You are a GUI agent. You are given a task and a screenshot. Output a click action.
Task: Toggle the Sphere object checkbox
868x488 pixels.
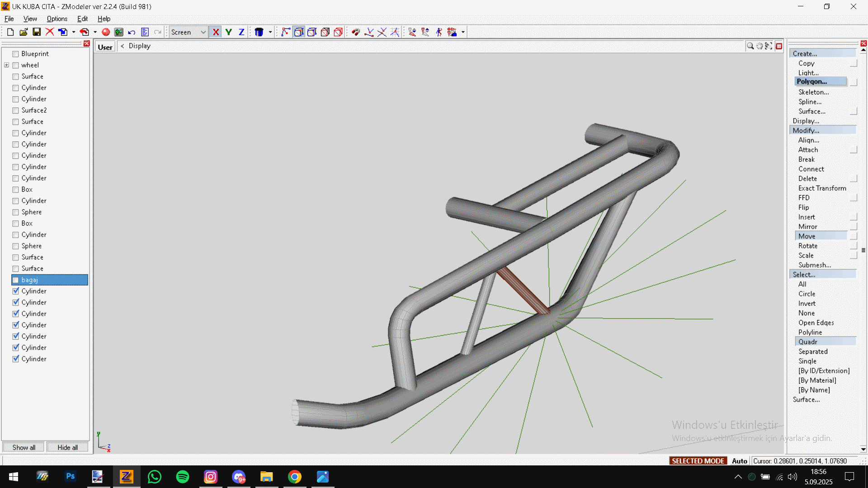click(x=16, y=212)
